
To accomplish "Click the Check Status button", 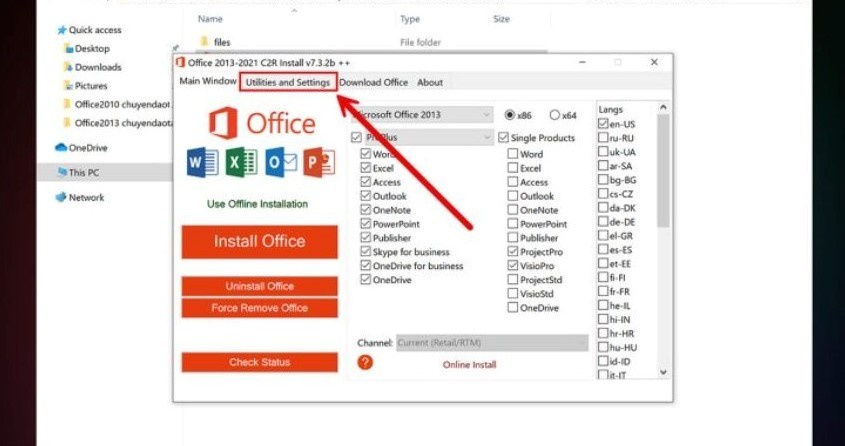I will click(x=260, y=362).
